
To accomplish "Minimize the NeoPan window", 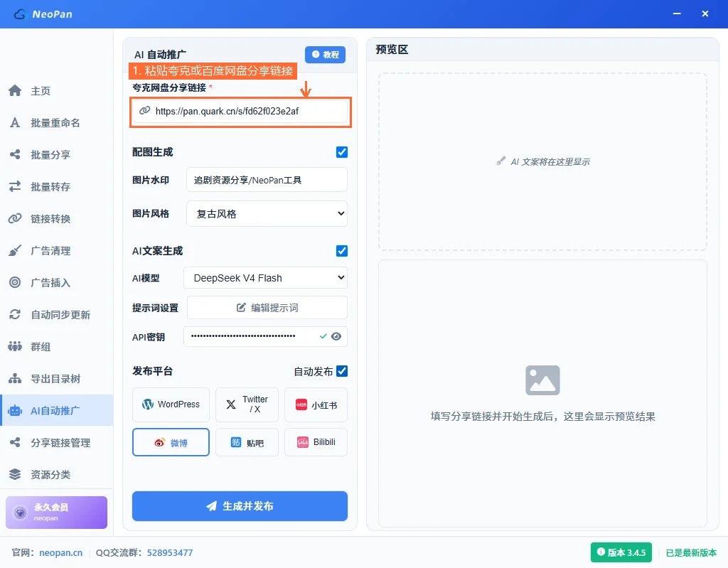I will (677, 14).
